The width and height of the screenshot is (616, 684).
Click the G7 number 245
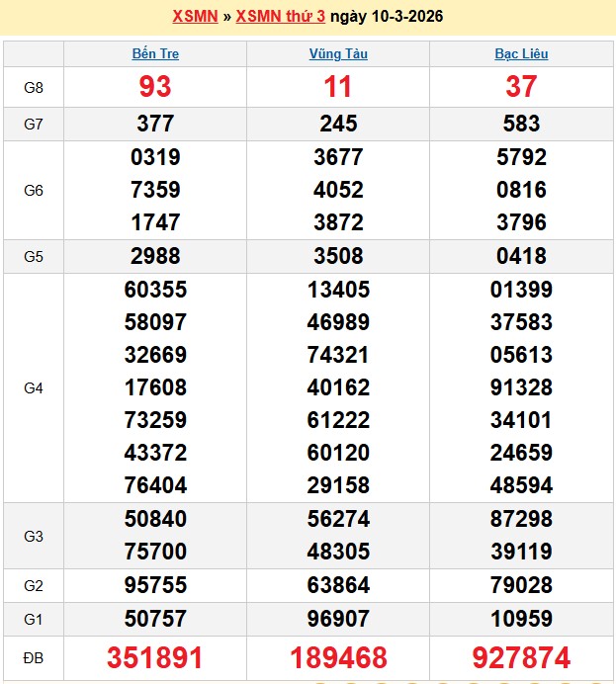pos(338,124)
